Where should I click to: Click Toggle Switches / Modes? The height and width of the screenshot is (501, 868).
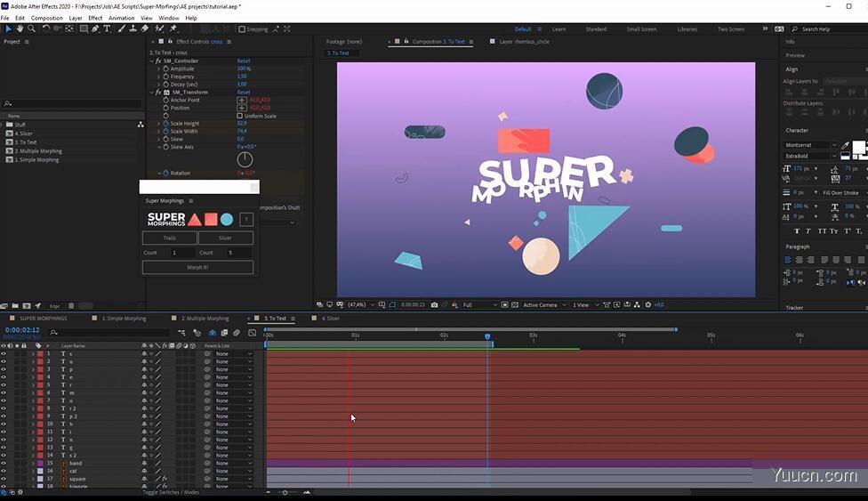pos(171,492)
